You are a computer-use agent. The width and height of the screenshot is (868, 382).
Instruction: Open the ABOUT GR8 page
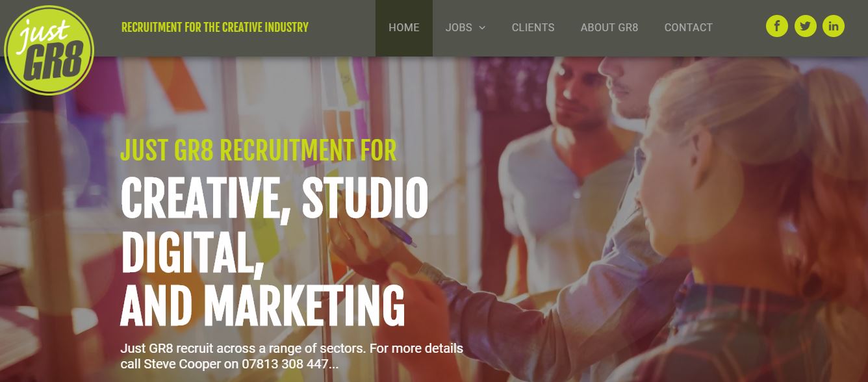click(609, 28)
